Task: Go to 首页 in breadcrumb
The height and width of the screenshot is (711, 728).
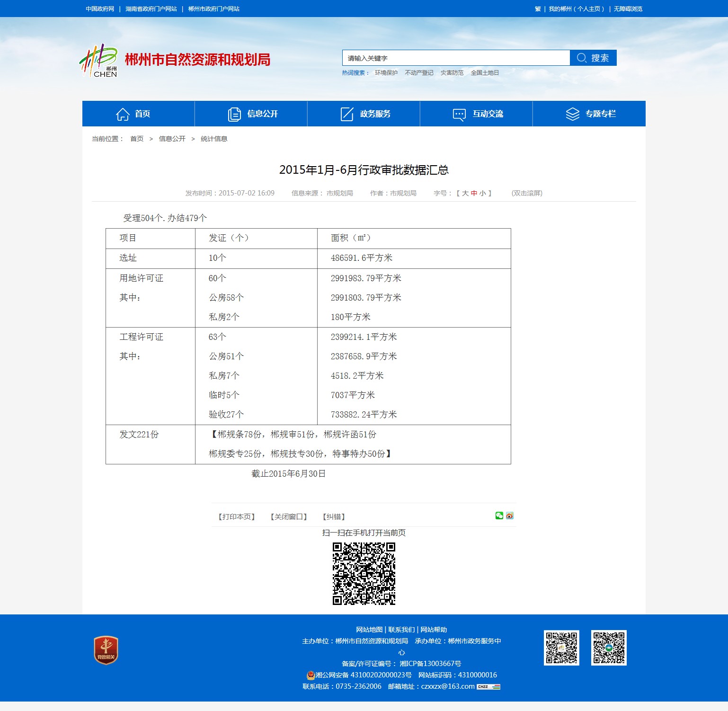Action: coord(137,139)
